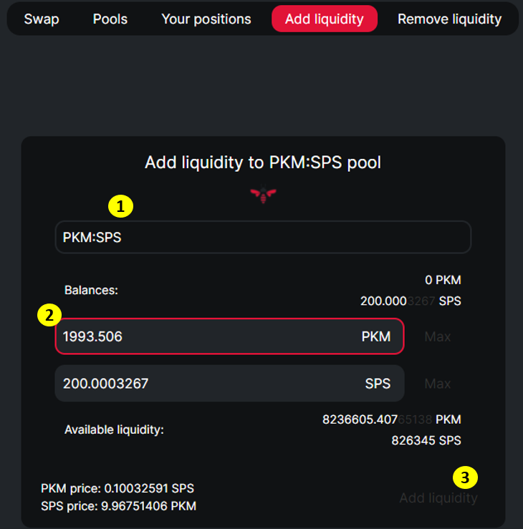Viewport: 523px width, 529px height.
Task: Click the SPS price text line
Action: tap(118, 506)
